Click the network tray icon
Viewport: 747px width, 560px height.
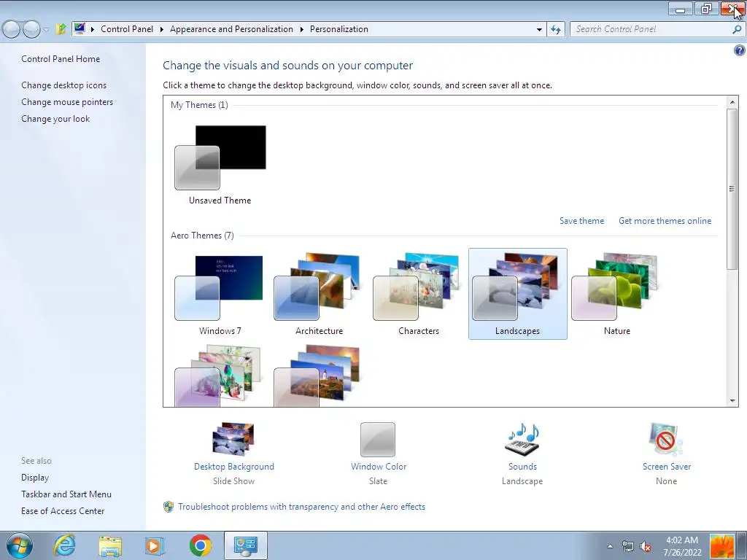pyautogui.click(x=628, y=546)
